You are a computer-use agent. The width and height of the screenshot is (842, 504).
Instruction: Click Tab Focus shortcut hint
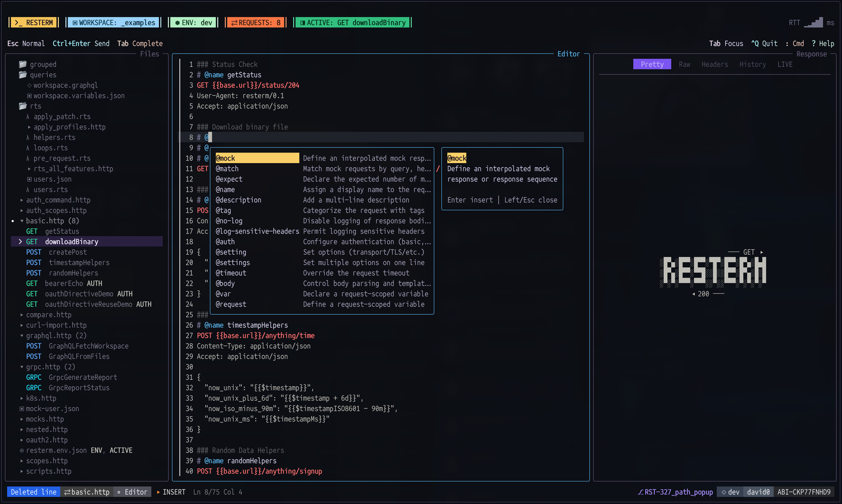click(x=726, y=44)
